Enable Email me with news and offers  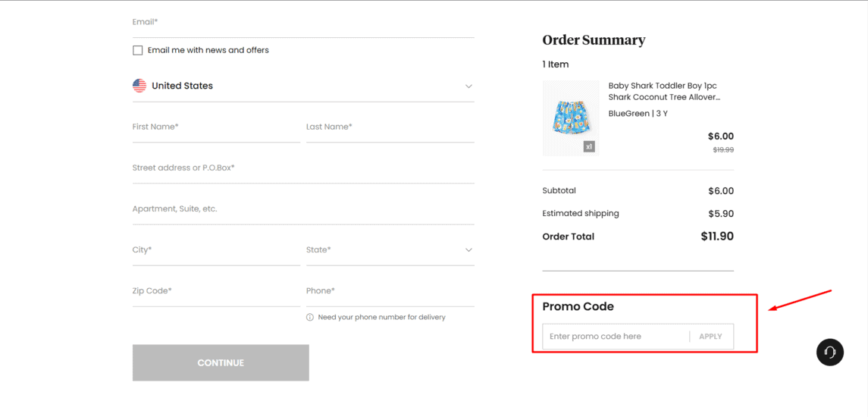[138, 50]
